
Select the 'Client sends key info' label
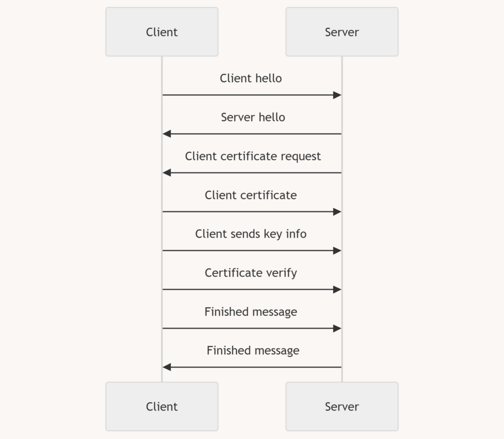pyautogui.click(x=251, y=234)
